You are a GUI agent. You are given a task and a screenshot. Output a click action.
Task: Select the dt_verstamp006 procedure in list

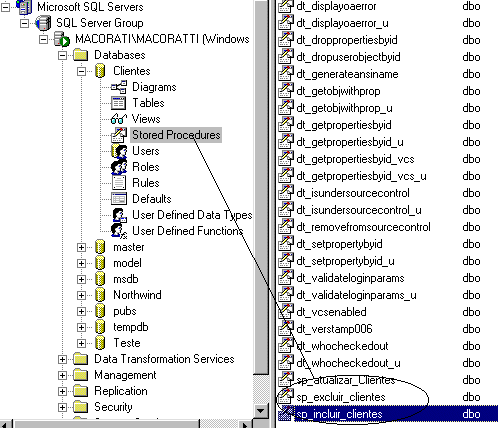pos(334,329)
